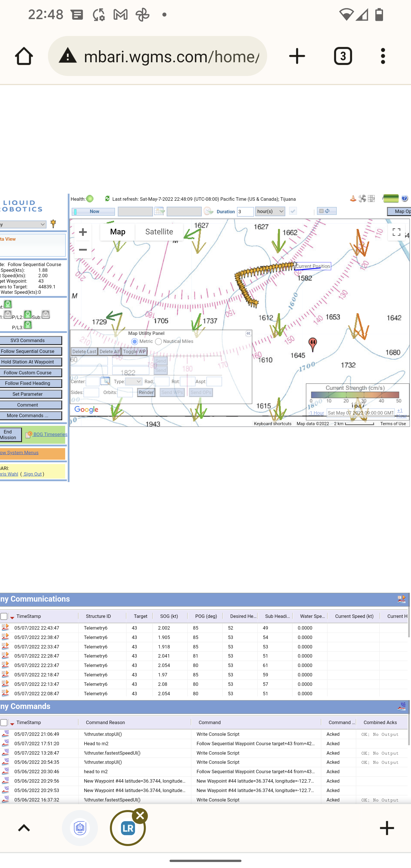The width and height of the screenshot is (411, 868).
Task: Open the help question mark icon
Action: (405, 198)
